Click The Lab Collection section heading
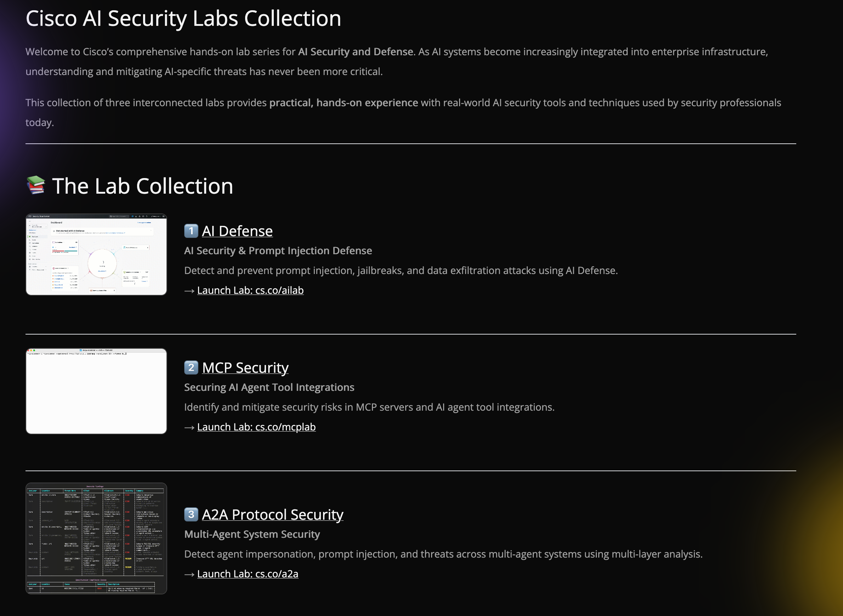Image resolution: width=843 pixels, height=616 pixels. click(142, 186)
